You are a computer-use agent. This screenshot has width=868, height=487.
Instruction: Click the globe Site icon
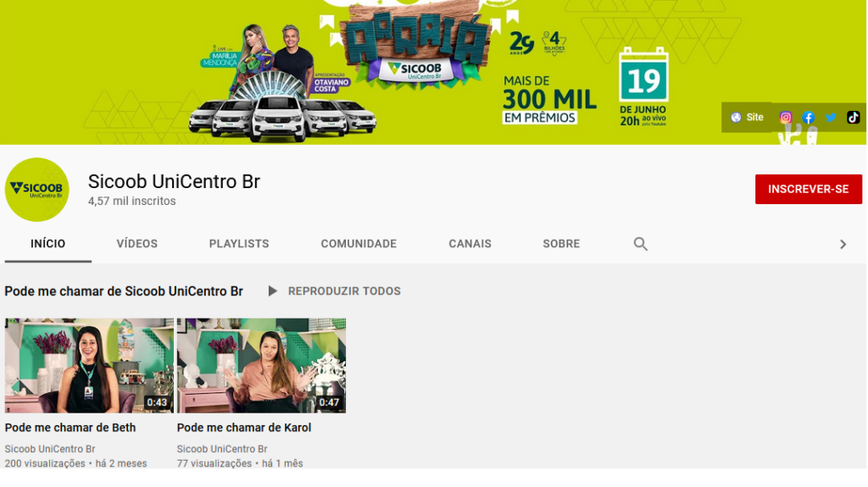736,118
